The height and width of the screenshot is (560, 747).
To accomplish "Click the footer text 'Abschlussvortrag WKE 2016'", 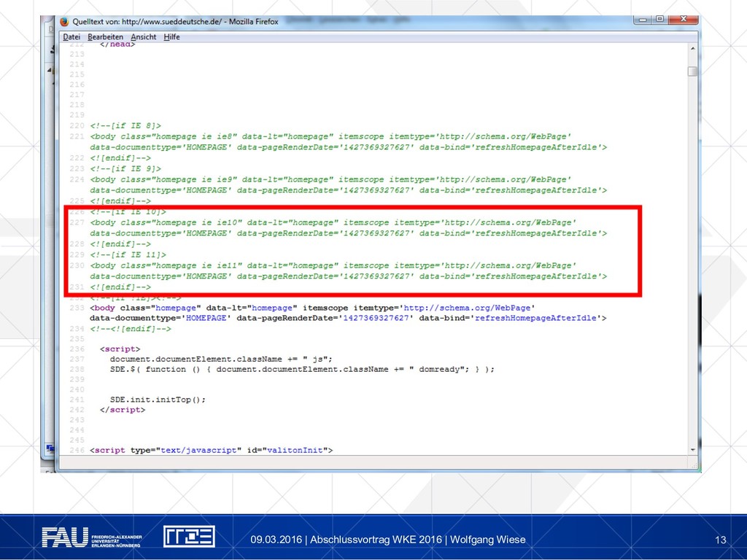I will tap(376, 540).
